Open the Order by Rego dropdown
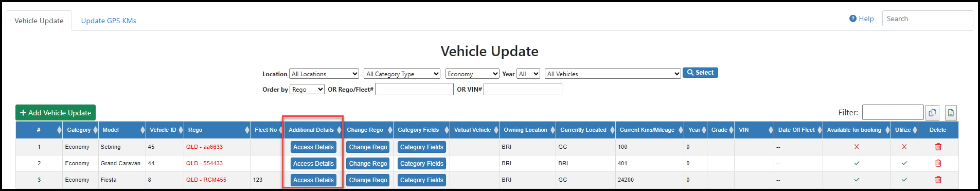Image resolution: width=980 pixels, height=191 pixels. 307,90
